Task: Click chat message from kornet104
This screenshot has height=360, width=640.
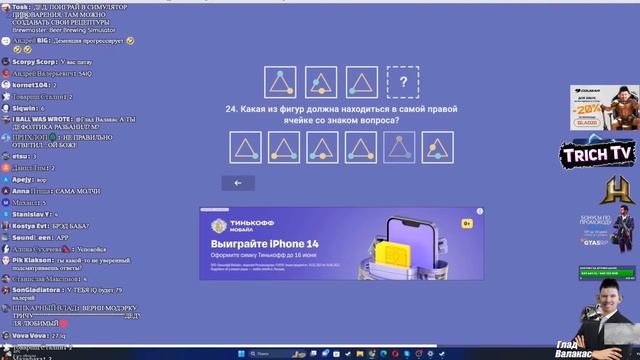Action: (34, 85)
